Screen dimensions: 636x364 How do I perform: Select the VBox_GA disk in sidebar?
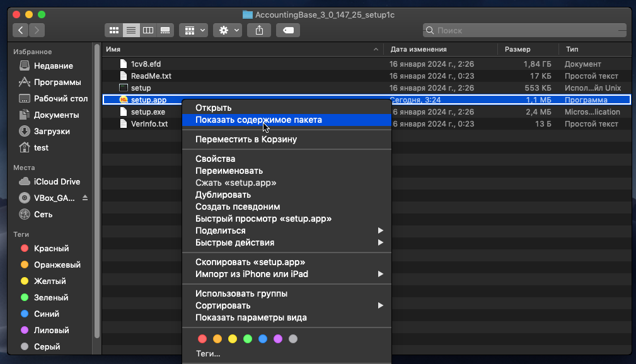[x=48, y=198]
